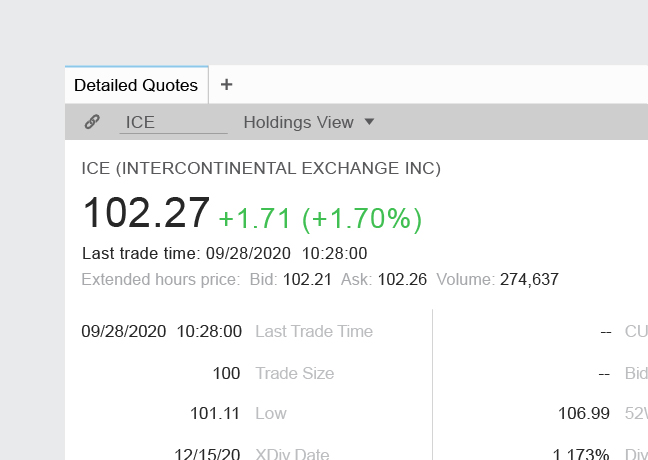Click the last trade time line

224,253
